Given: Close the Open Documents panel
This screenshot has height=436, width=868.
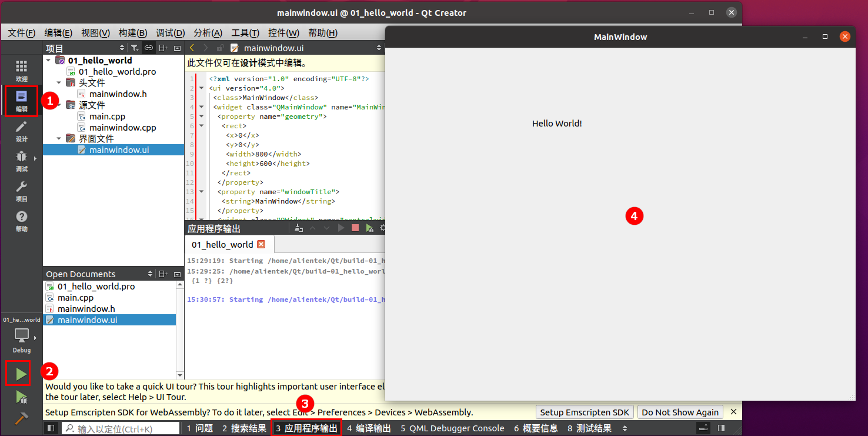Looking at the screenshot, I should click(x=177, y=274).
